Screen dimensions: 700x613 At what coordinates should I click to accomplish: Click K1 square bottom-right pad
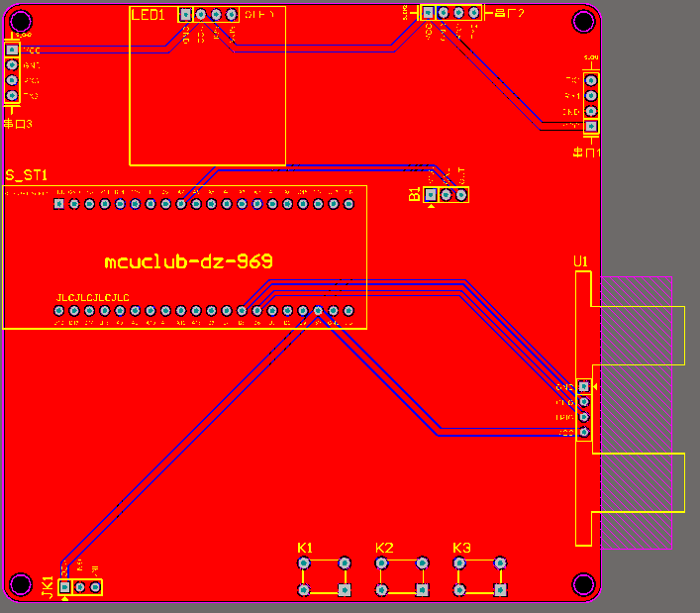click(x=345, y=590)
